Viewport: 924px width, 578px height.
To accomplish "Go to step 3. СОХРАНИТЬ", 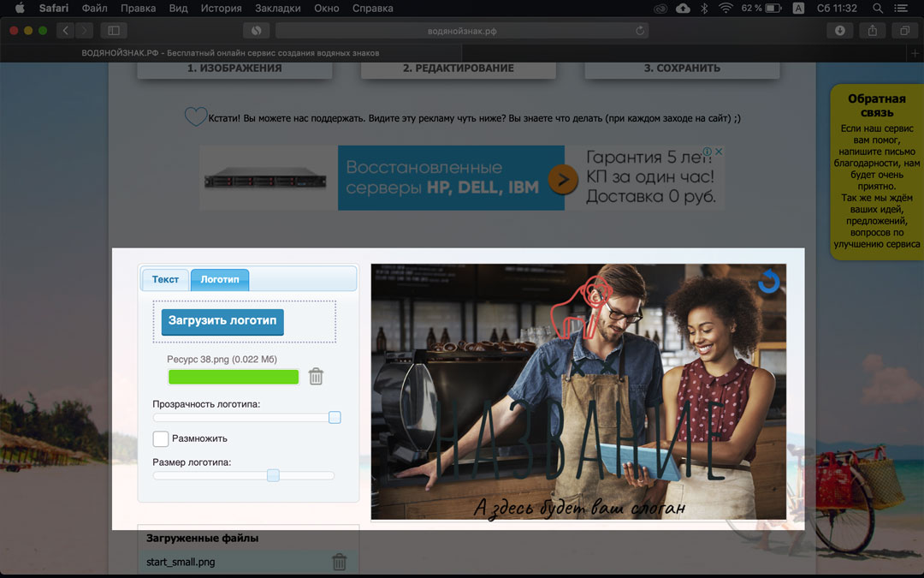I will [x=682, y=69].
